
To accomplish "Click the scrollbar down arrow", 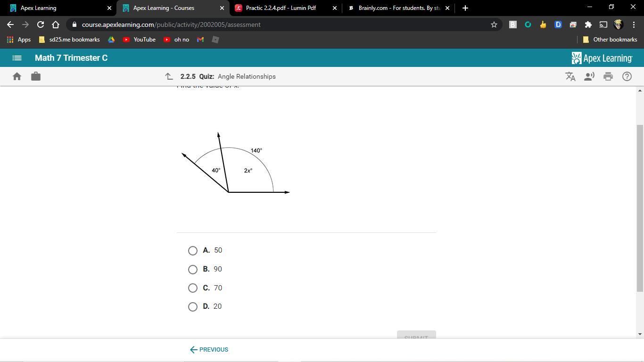I will coord(640,334).
